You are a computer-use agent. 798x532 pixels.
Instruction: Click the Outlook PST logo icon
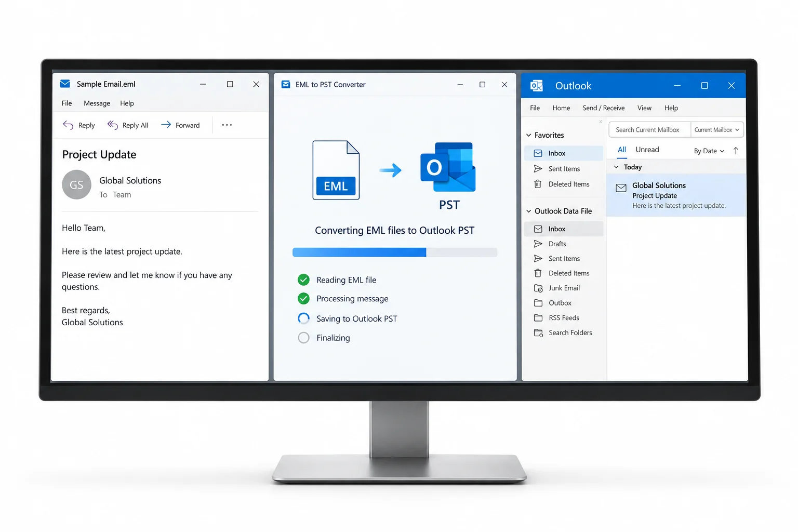coord(448,167)
